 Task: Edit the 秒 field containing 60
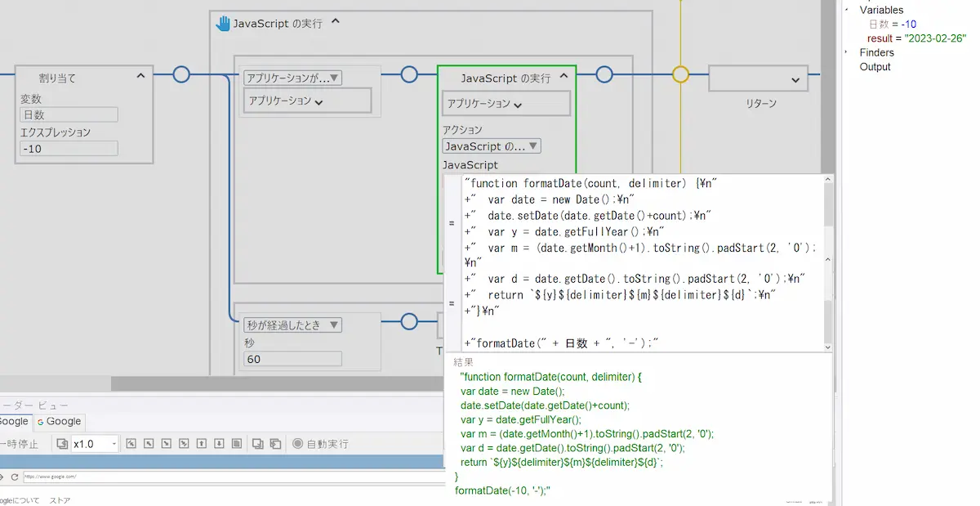coord(292,358)
